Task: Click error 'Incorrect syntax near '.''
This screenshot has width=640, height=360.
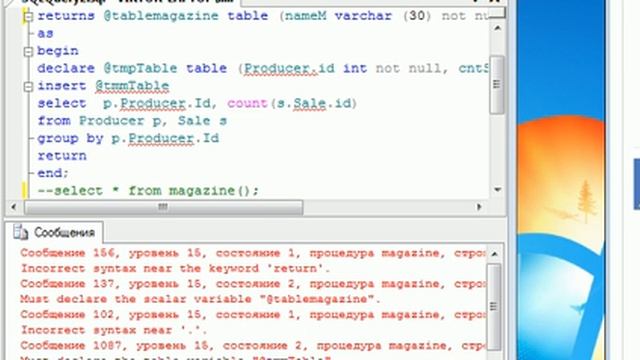Action: (x=114, y=330)
